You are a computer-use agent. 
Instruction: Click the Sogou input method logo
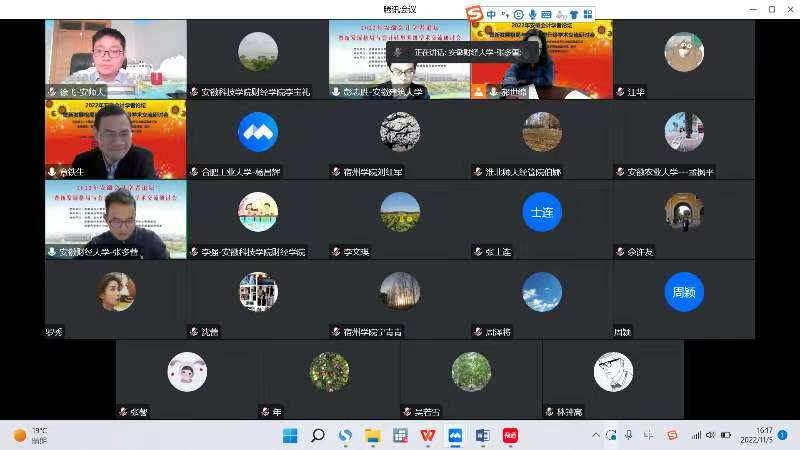pyautogui.click(x=475, y=14)
